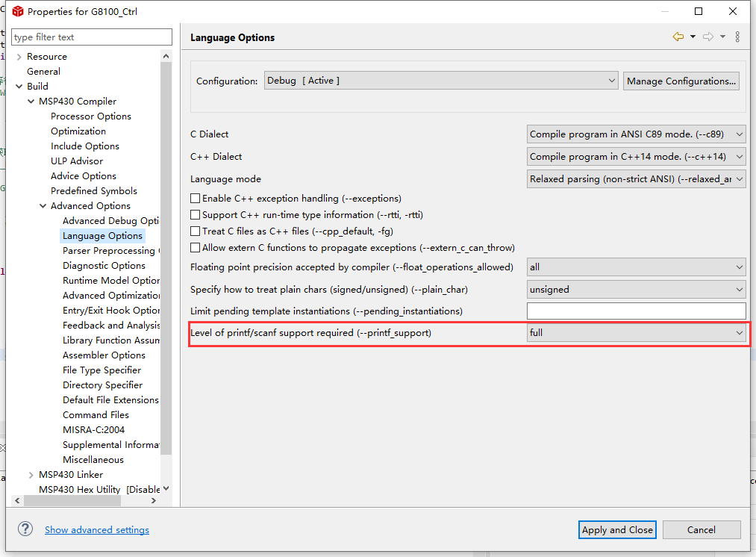Click the help question mark icon

(25, 529)
